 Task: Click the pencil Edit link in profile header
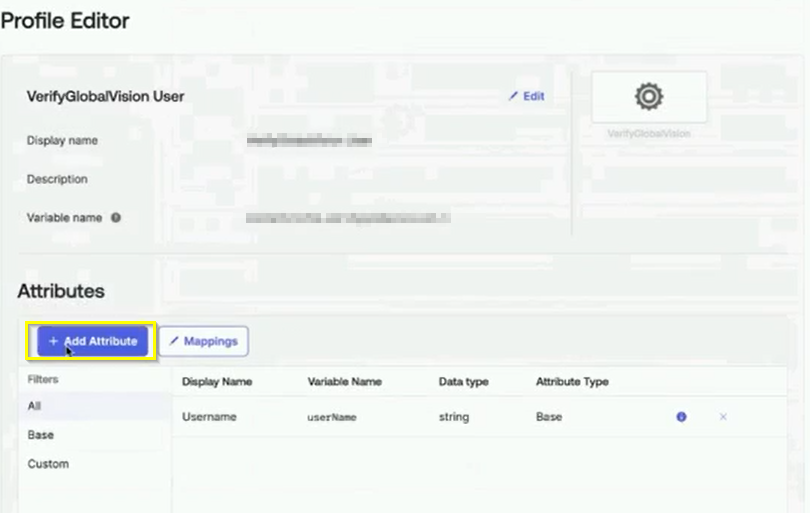point(527,96)
